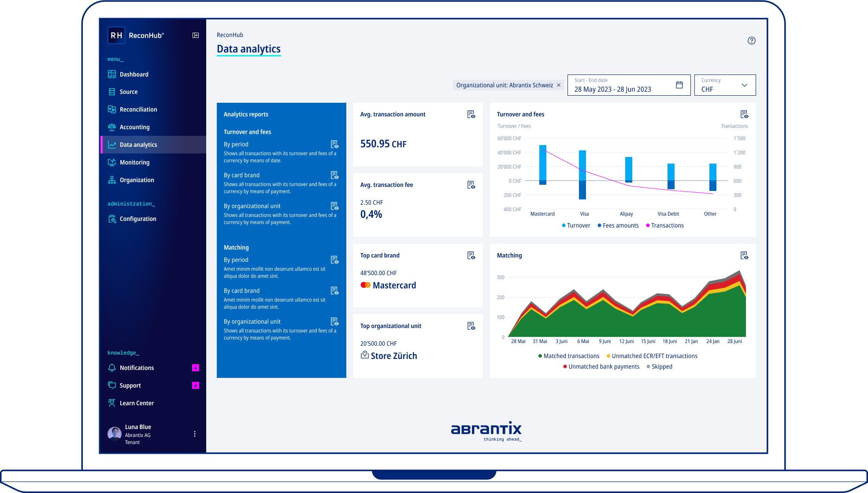
Task: Click the Mastercard bar in the chart
Action: click(x=543, y=164)
